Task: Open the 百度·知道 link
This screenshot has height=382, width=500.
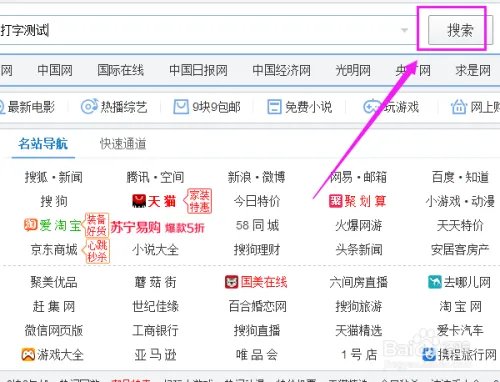Action: pyautogui.click(x=460, y=177)
